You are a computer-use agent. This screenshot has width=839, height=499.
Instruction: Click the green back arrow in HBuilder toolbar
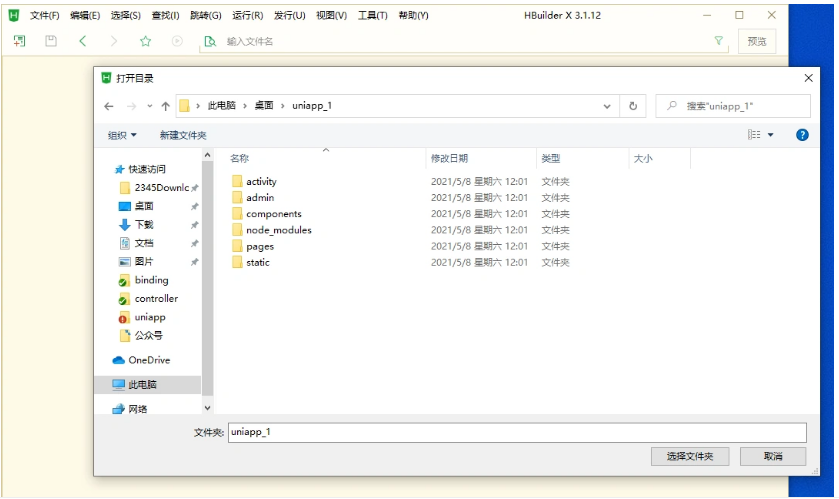coord(82,41)
